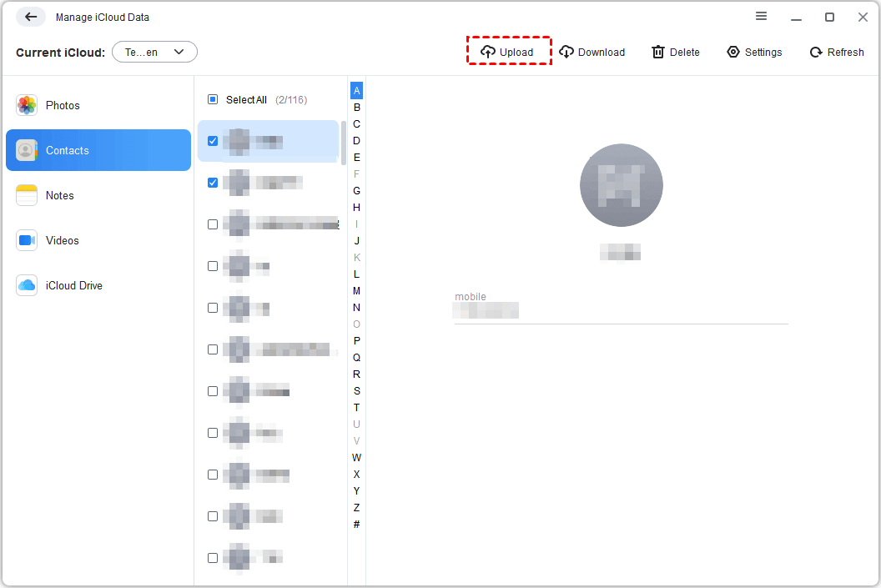Open iCloud Drive in sidebar

coord(98,285)
